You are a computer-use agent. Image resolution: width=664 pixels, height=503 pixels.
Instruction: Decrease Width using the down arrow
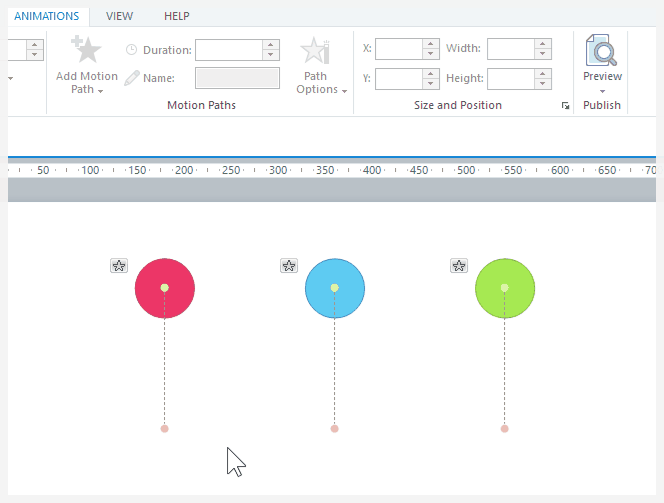coord(542,54)
